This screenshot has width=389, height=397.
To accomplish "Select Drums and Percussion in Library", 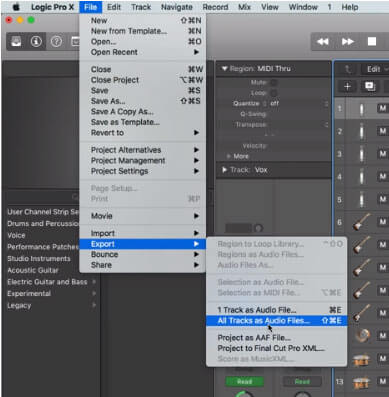I will (43, 224).
